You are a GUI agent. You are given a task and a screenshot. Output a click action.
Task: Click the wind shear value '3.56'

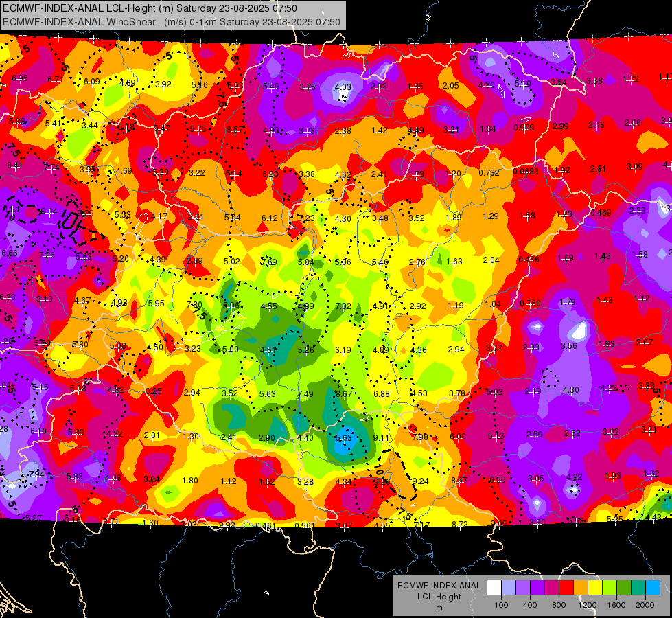coord(569,345)
